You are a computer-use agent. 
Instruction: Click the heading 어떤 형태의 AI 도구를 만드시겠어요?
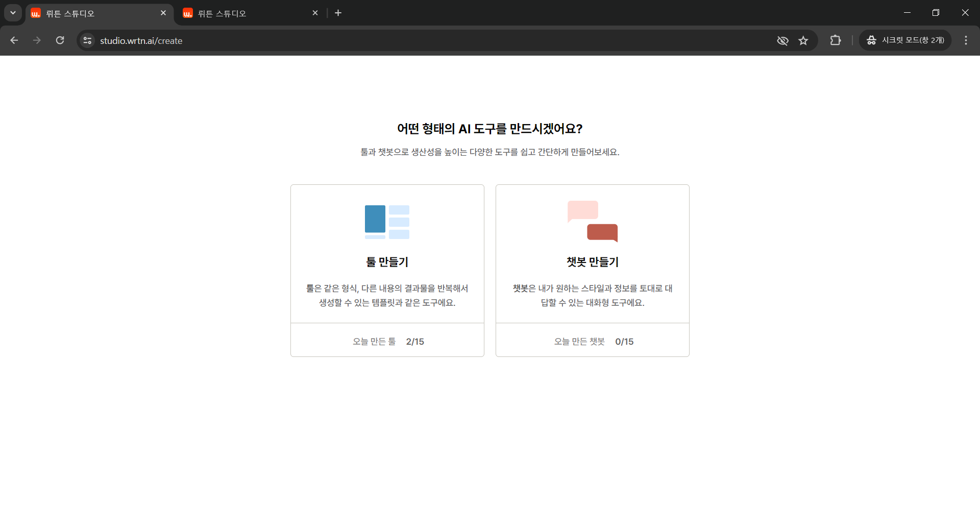tap(490, 129)
